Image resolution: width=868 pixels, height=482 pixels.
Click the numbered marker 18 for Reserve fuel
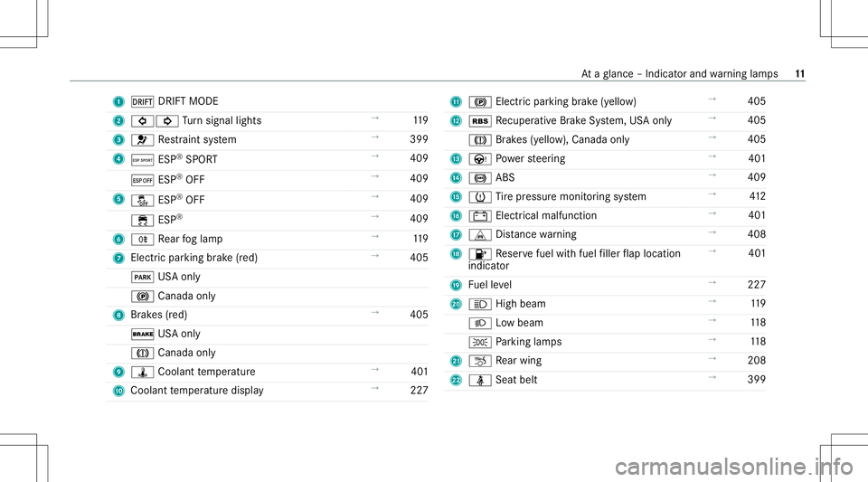pos(456,254)
